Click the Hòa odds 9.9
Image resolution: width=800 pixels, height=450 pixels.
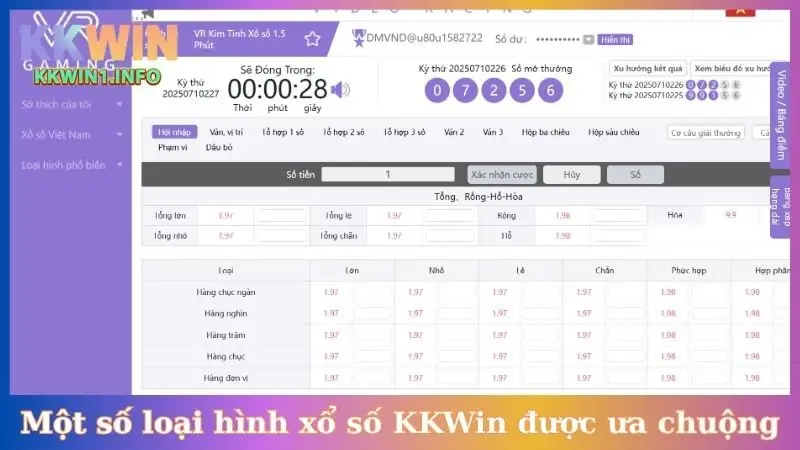pyautogui.click(x=731, y=215)
